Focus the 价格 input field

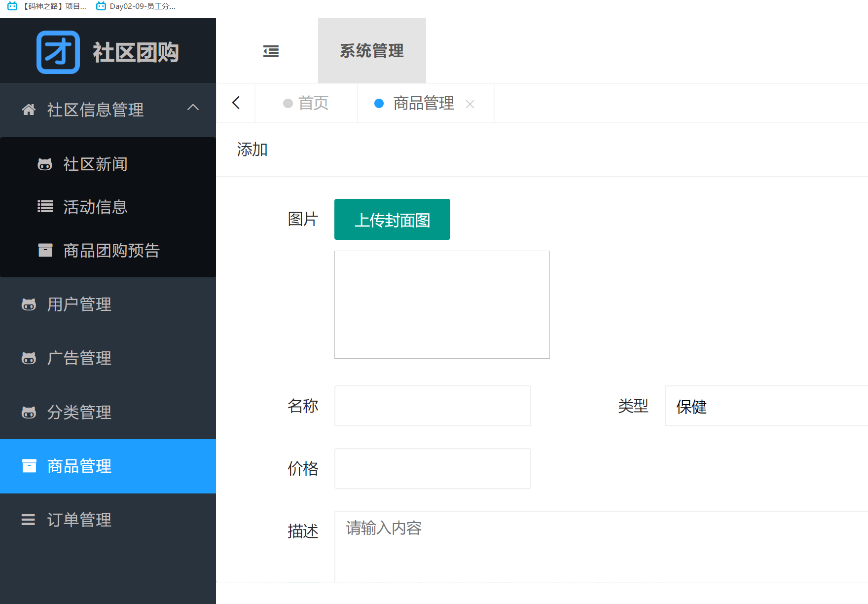[x=433, y=468]
